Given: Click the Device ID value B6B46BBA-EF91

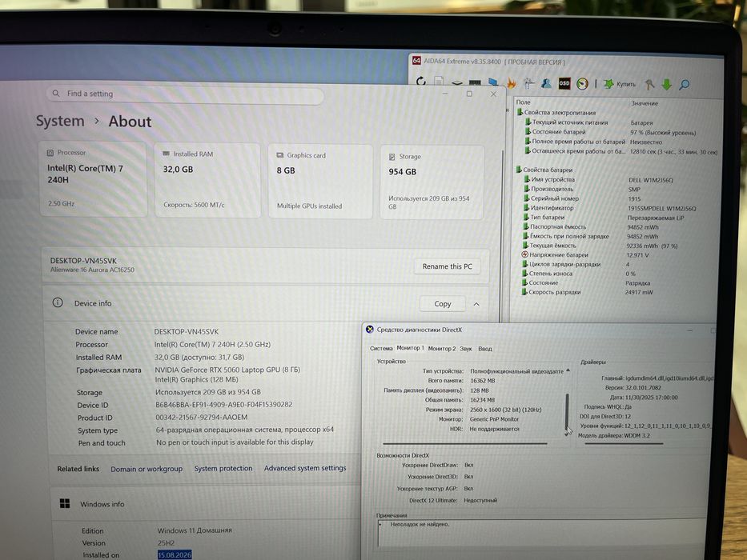Looking at the screenshot, I should pos(224,404).
